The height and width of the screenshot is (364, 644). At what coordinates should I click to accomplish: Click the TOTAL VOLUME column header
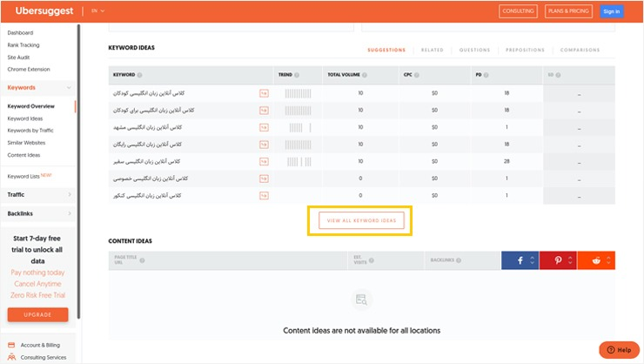[x=344, y=75]
